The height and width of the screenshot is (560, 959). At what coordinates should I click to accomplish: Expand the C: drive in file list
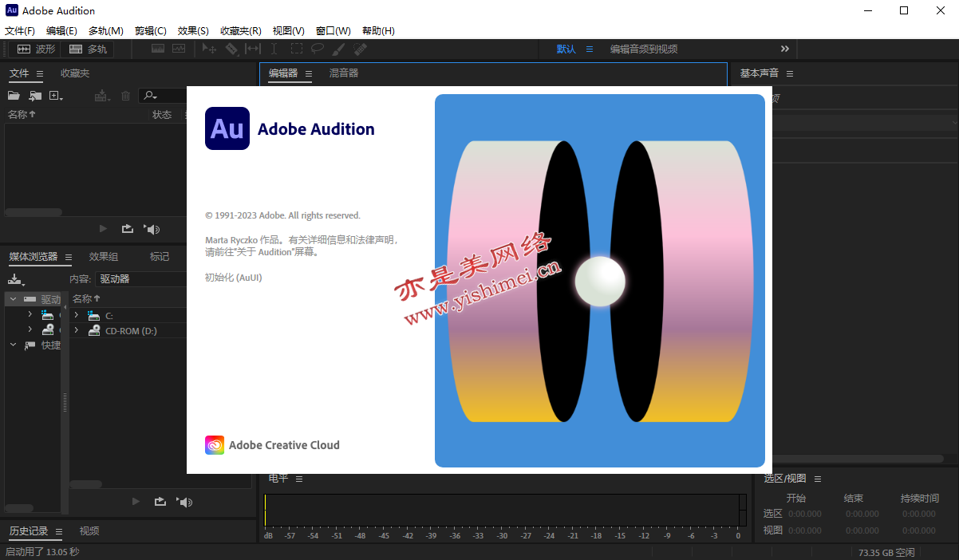(77, 316)
